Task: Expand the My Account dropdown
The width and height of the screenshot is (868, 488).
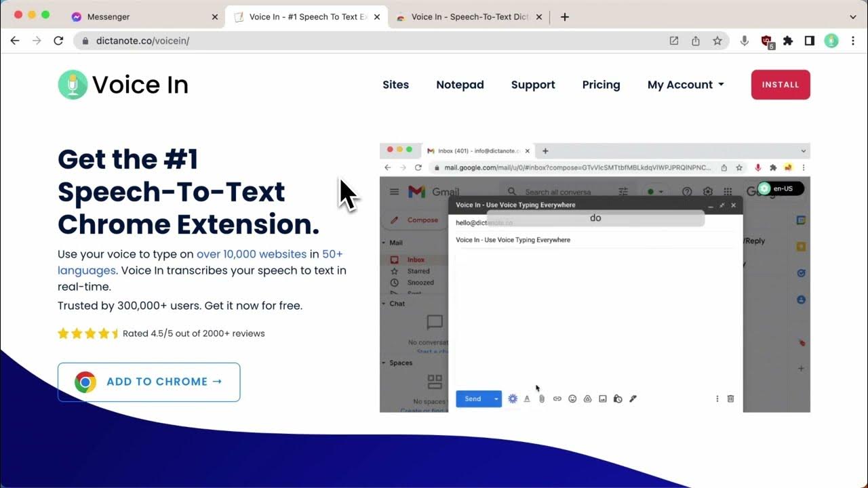Action: coord(686,85)
